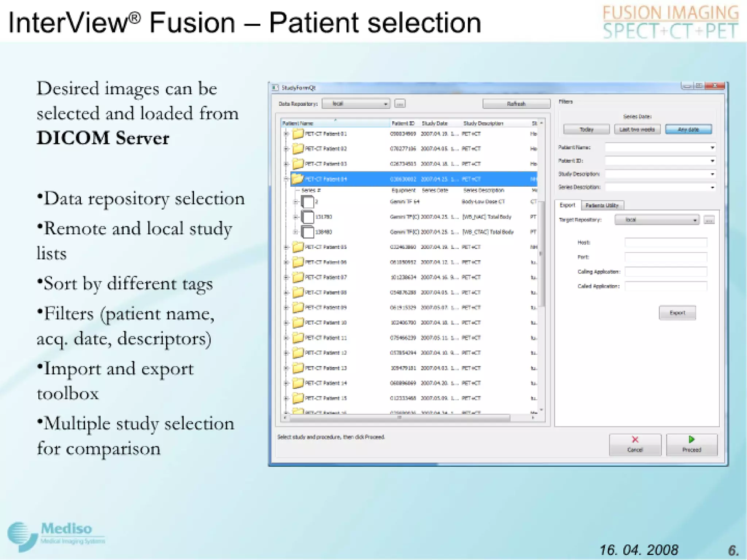Expand the PET-CT Patient 02 tree node

(x=286, y=149)
